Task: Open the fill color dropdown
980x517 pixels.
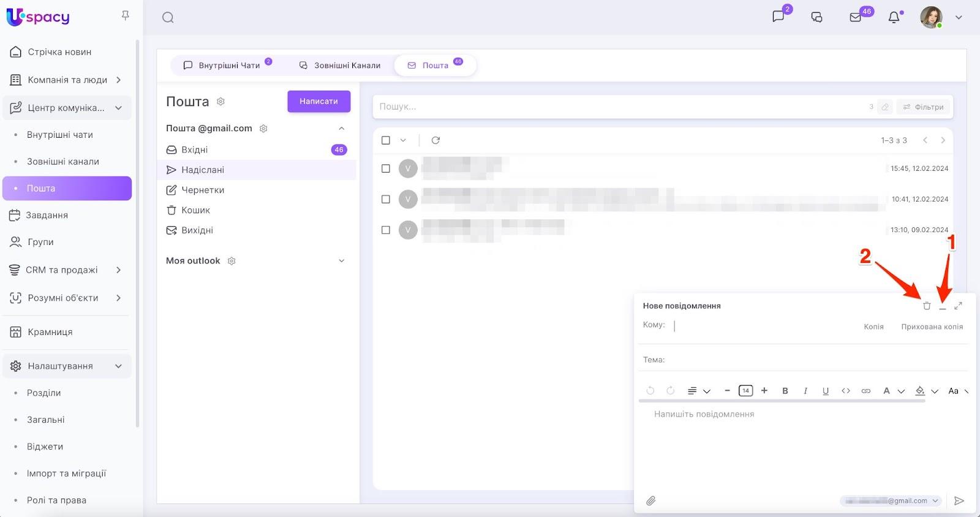Action: coord(926,391)
